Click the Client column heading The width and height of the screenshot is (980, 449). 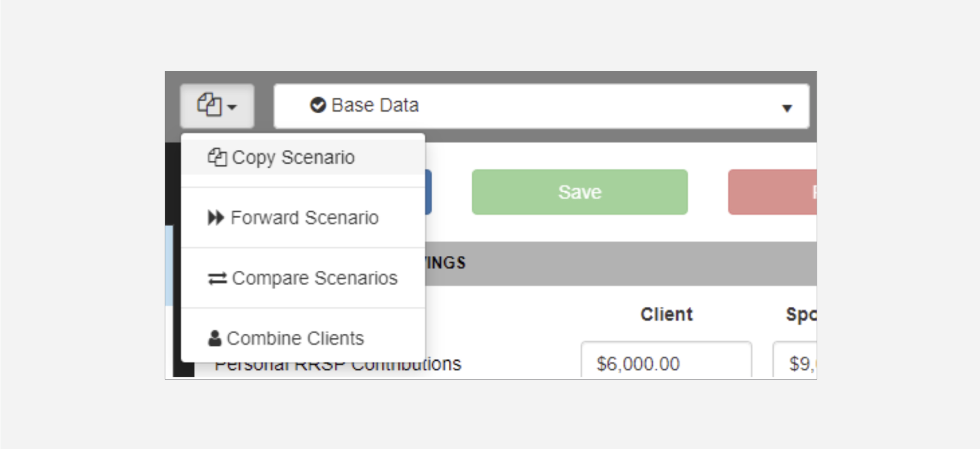coord(666,314)
